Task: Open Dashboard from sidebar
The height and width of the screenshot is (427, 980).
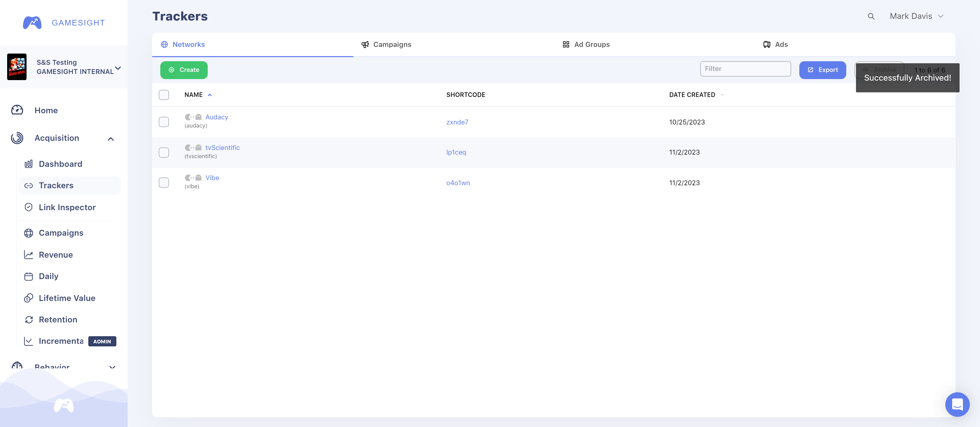Action: [60, 164]
